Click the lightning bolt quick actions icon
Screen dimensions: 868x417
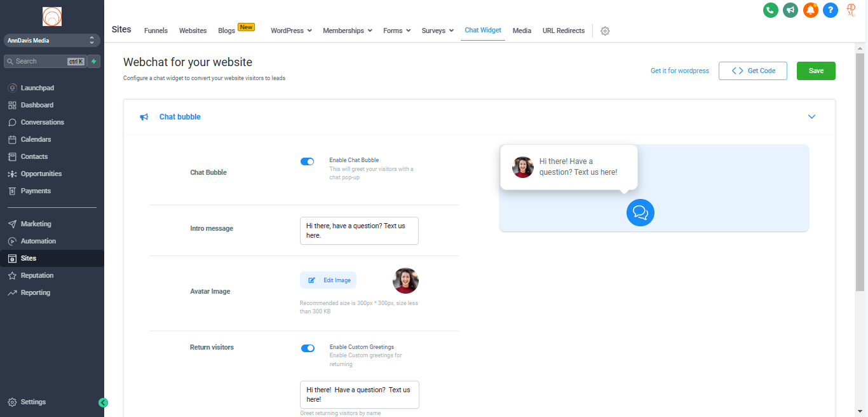94,62
